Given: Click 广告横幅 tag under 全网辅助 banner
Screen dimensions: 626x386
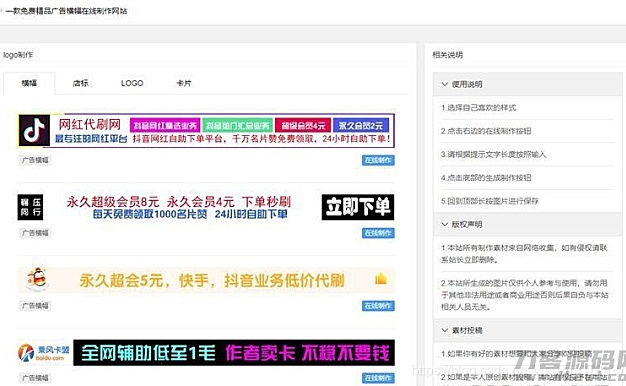Looking at the screenshot, I should click(x=35, y=378).
